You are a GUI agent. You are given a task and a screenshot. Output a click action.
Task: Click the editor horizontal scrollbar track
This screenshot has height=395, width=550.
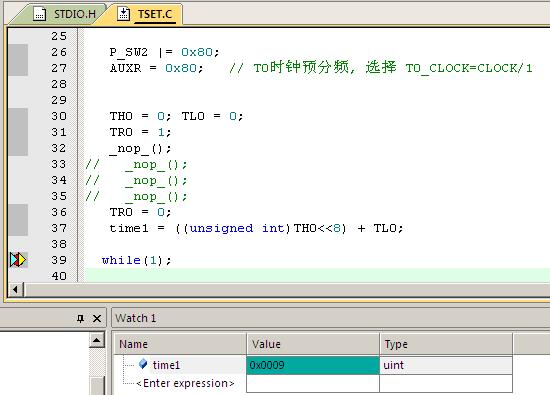[287, 290]
